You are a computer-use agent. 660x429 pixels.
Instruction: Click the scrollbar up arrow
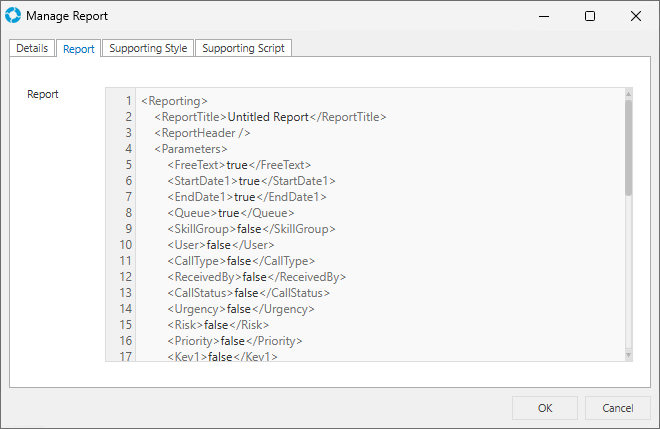tap(628, 95)
